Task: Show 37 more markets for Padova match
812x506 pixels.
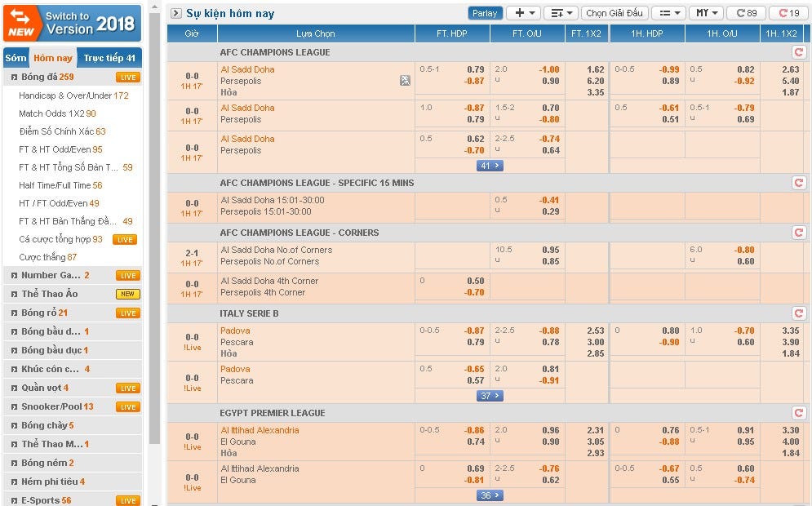Action: (490, 396)
